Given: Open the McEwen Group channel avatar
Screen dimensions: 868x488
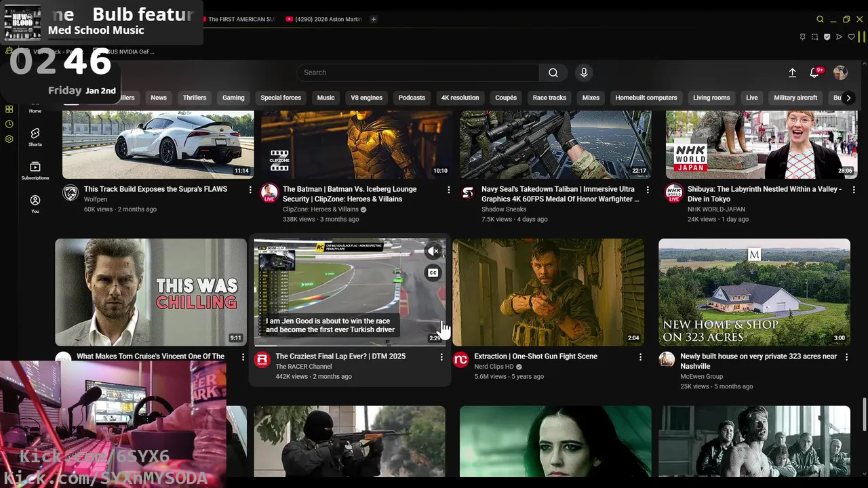Looking at the screenshot, I should coord(667,359).
